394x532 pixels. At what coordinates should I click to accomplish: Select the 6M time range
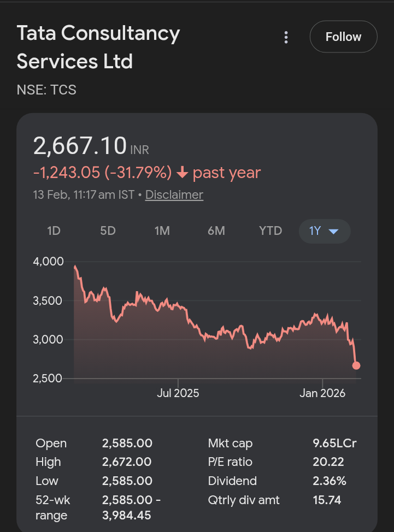click(216, 231)
